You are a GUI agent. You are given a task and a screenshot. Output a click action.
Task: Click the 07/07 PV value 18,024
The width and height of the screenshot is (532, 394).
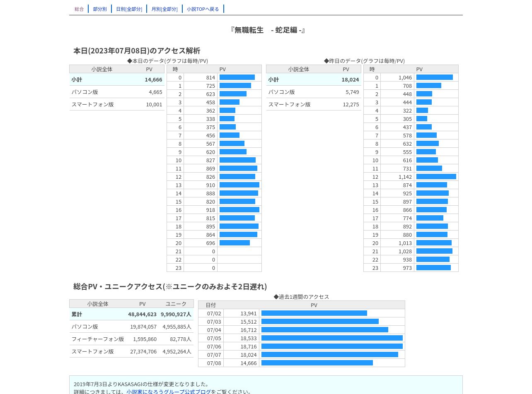point(249,355)
